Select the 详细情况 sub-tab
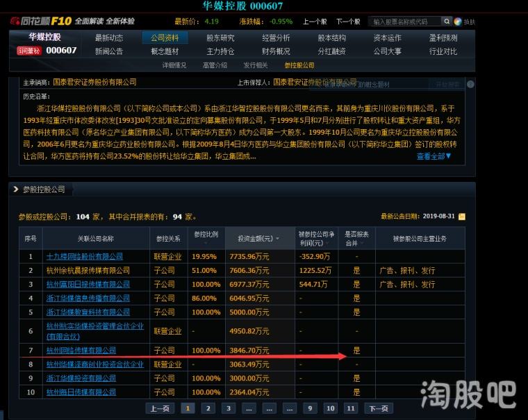The image size is (528, 420). pyautogui.click(x=174, y=65)
